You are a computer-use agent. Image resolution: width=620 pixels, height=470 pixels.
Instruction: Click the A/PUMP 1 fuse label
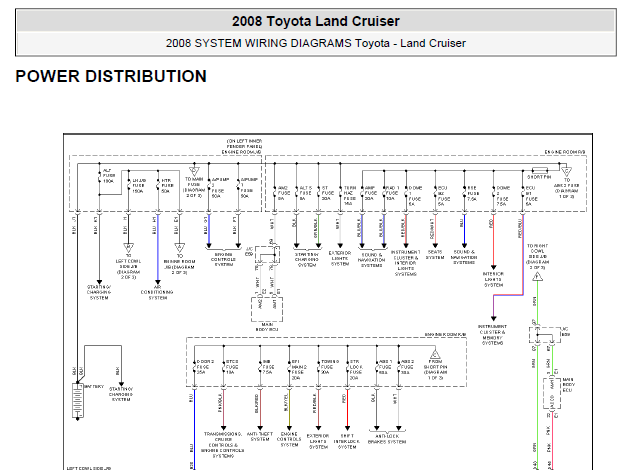click(249, 188)
